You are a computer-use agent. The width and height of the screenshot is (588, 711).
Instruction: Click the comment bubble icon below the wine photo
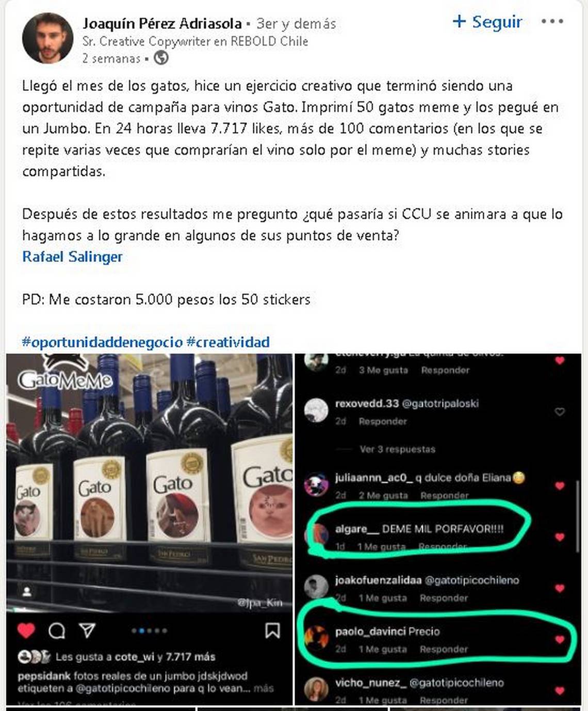coord(57,631)
